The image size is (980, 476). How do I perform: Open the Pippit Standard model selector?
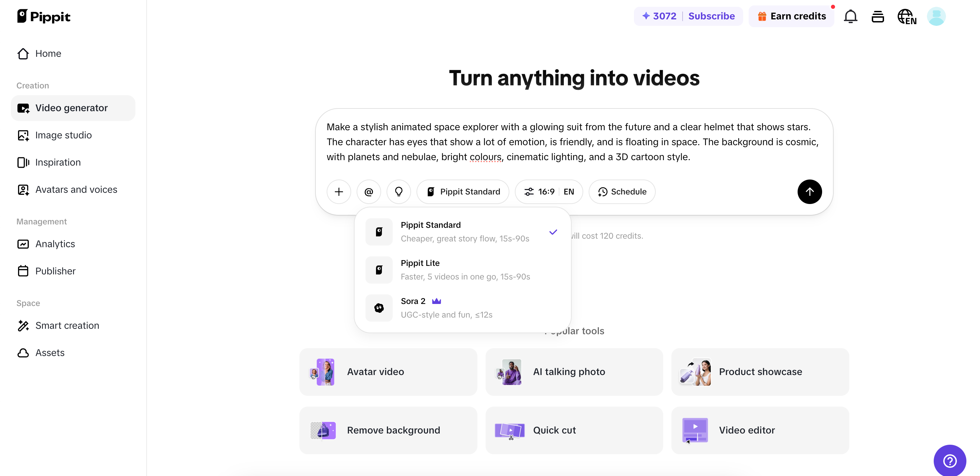[x=463, y=192]
